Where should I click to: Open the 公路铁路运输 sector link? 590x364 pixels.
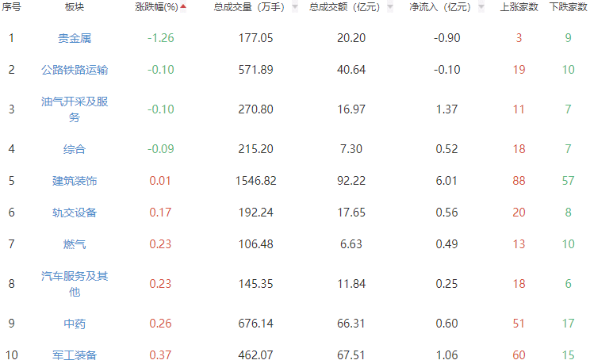[x=75, y=70]
